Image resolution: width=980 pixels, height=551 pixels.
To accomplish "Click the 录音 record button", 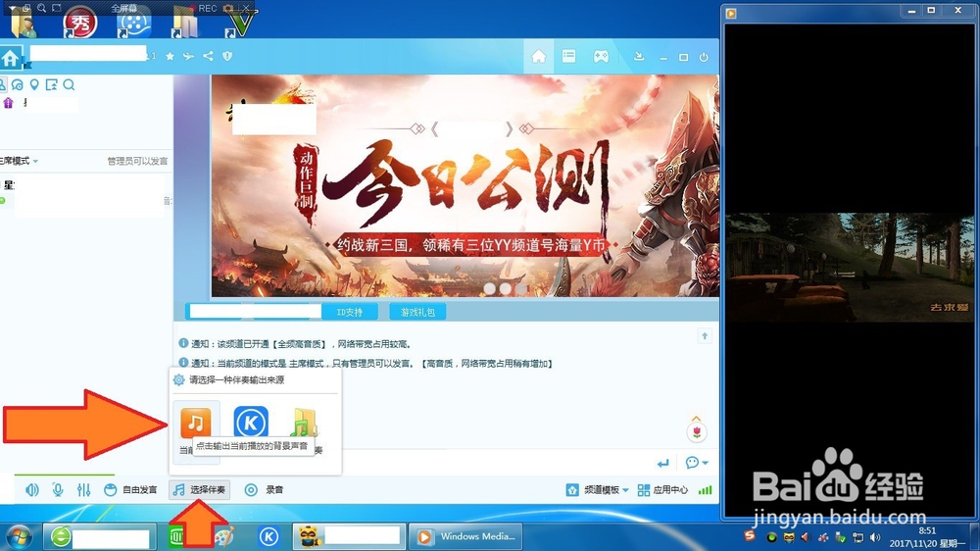I will [x=264, y=489].
